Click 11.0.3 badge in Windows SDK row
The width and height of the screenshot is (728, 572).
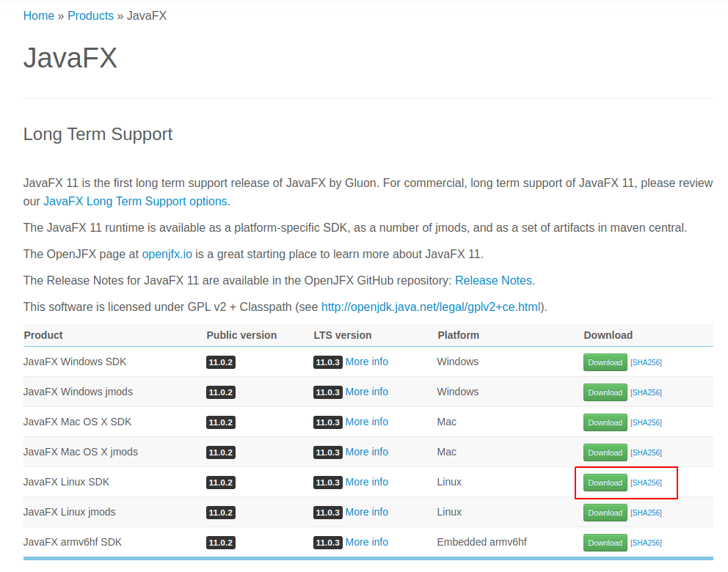(328, 362)
